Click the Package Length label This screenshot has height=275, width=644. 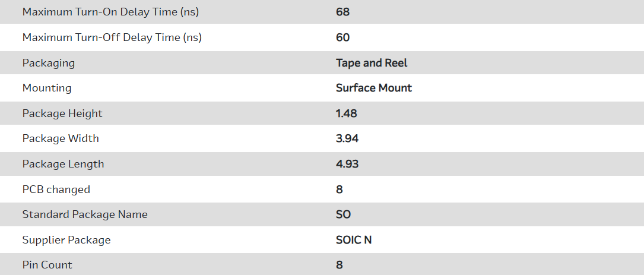click(63, 164)
